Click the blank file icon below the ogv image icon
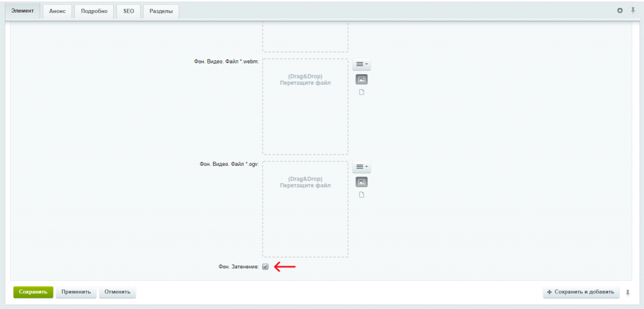 [x=362, y=195]
